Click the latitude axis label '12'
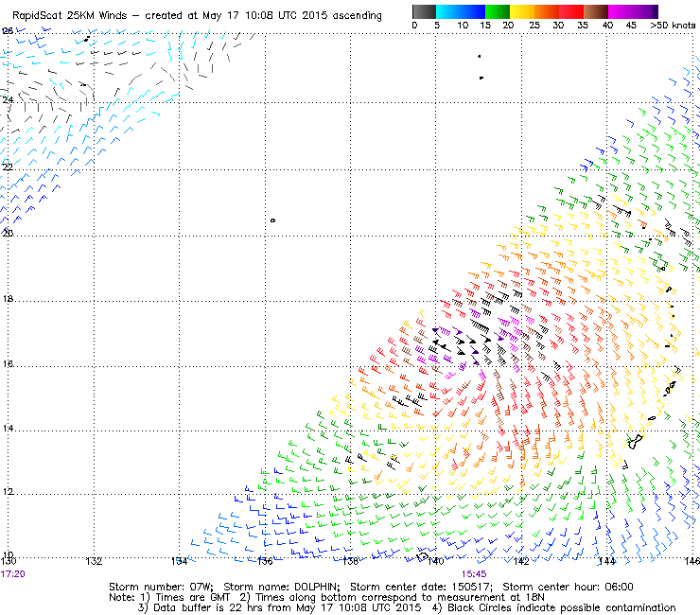This screenshot has width=700, height=615. coord(8,492)
